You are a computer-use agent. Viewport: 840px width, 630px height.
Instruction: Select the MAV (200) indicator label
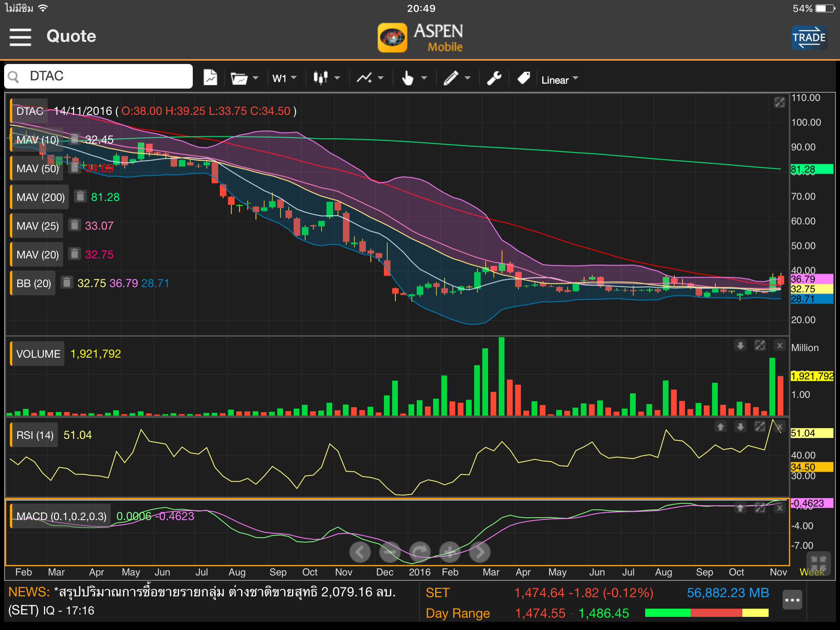coord(40,197)
